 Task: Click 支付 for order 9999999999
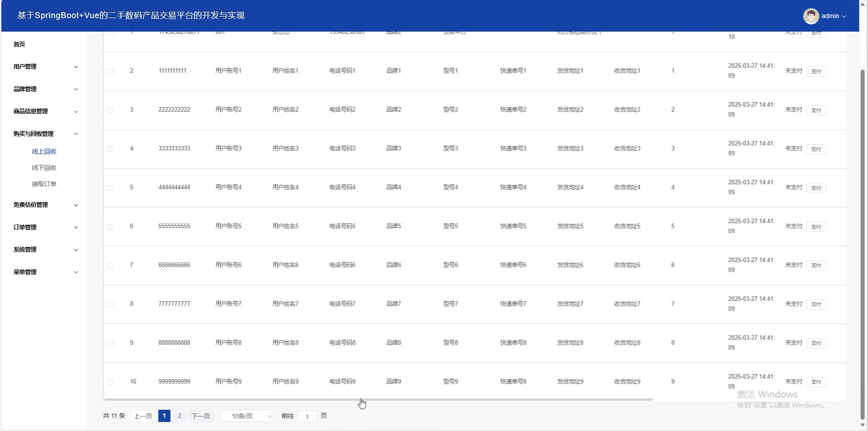point(816,382)
